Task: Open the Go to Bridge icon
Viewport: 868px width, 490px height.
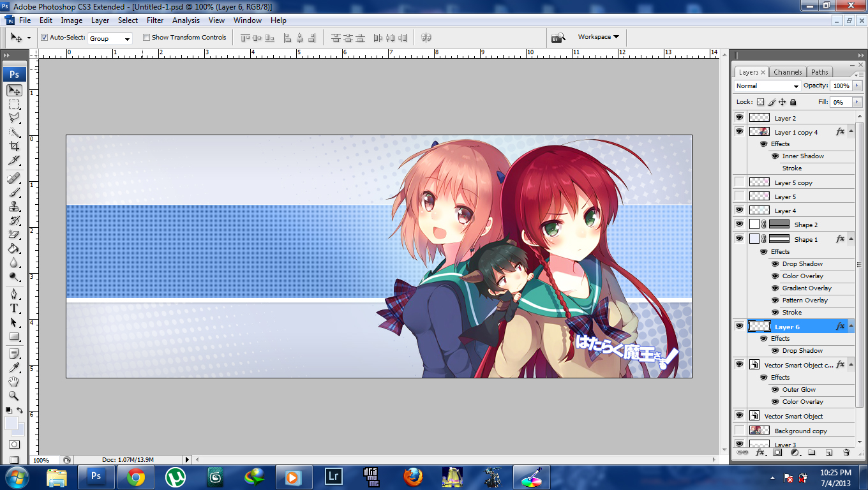Action: pos(558,37)
